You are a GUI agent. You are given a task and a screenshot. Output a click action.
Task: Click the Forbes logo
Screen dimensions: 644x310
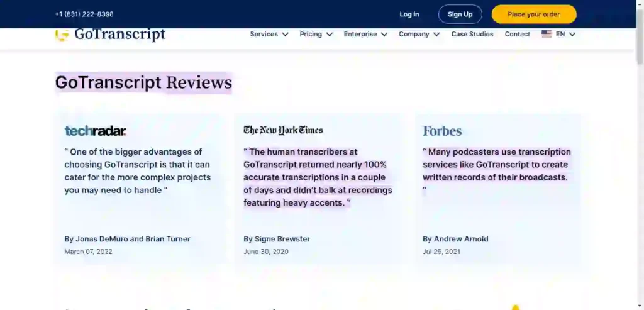click(442, 131)
